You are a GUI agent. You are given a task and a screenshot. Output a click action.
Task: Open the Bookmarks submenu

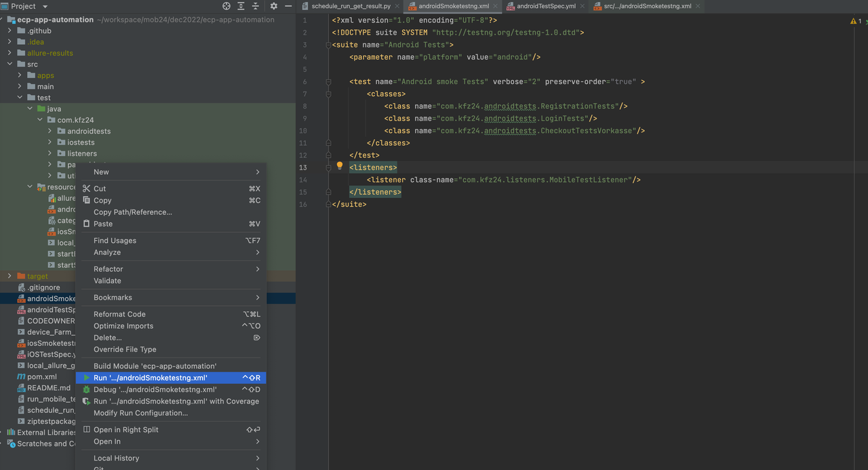click(x=171, y=298)
